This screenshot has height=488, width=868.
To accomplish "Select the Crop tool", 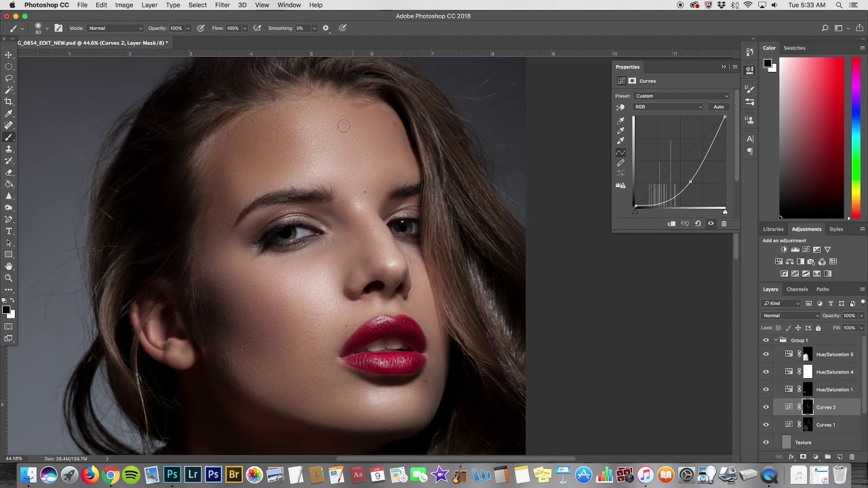I will [x=9, y=102].
